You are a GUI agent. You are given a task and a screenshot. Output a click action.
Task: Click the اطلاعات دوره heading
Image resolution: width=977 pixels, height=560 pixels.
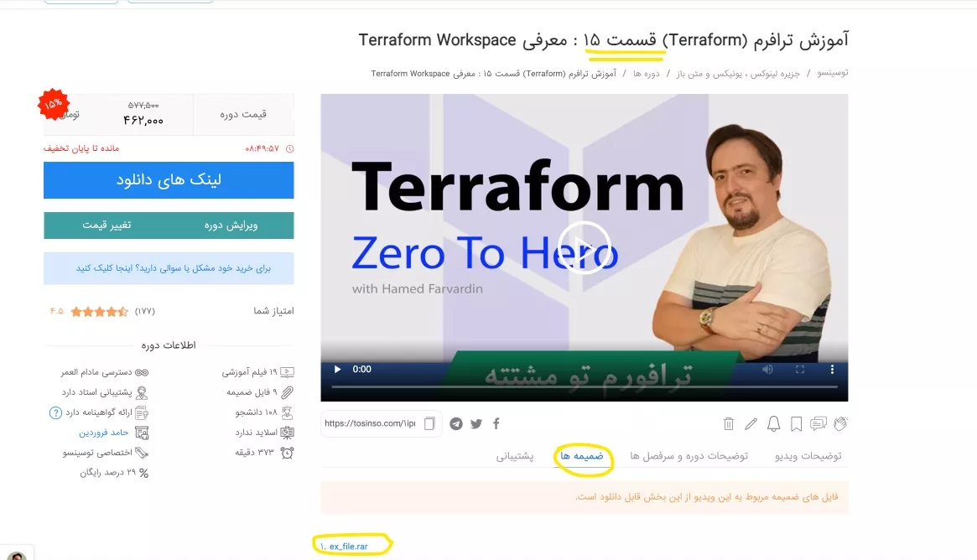pos(169,345)
